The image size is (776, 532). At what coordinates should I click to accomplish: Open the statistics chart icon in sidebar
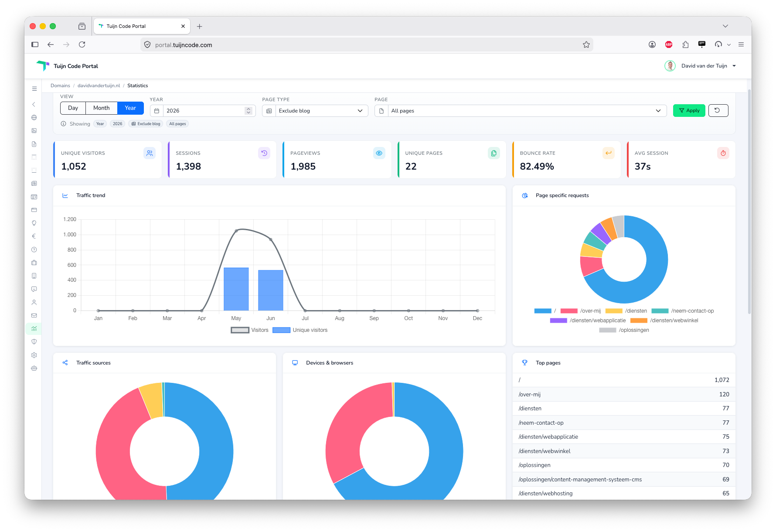tap(34, 328)
